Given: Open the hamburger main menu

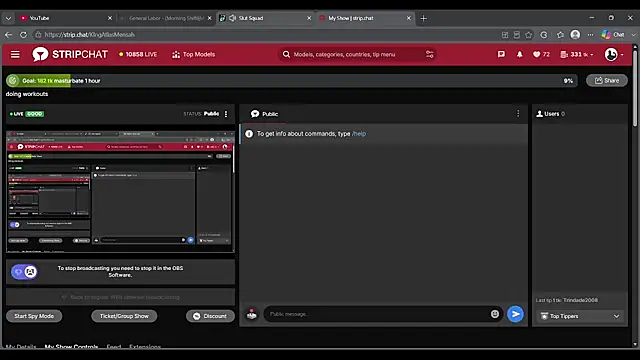Looking at the screenshot, I should 15,54.
